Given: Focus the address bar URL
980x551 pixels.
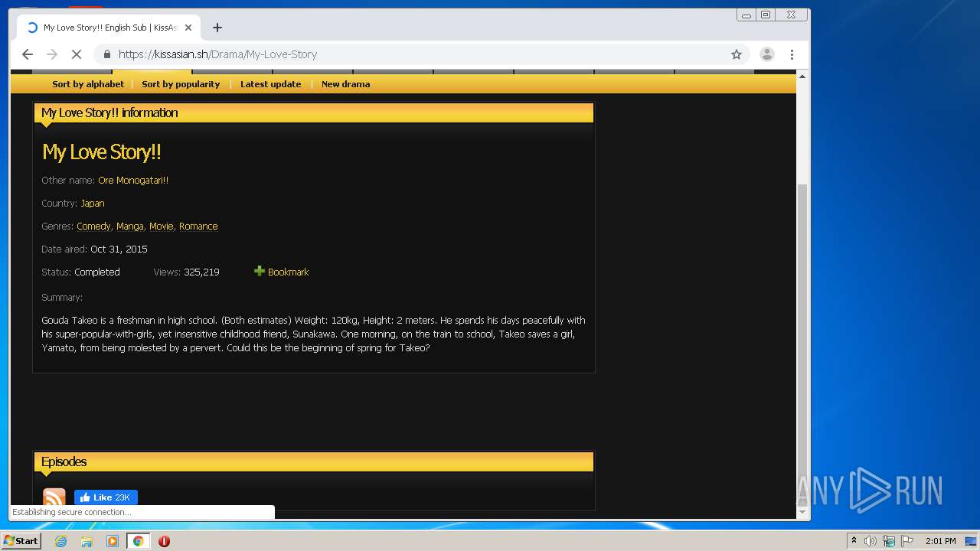Looking at the screenshot, I should coord(217,54).
